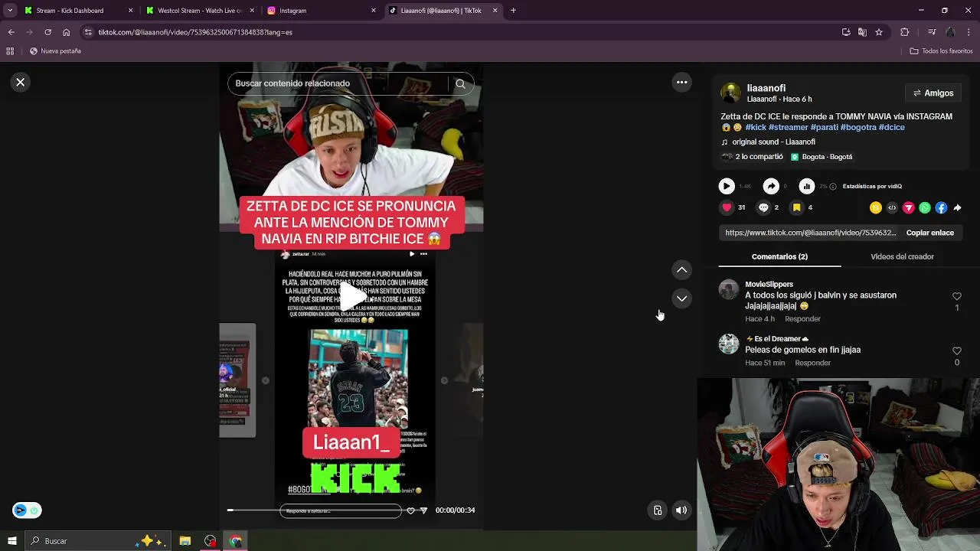Open liiaanofi username link
Image resolution: width=980 pixels, height=551 pixels.
tap(766, 88)
